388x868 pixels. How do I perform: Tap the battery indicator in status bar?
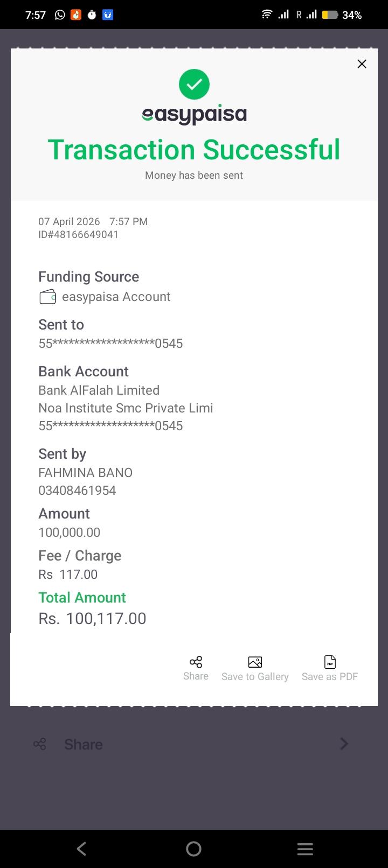coord(330,15)
